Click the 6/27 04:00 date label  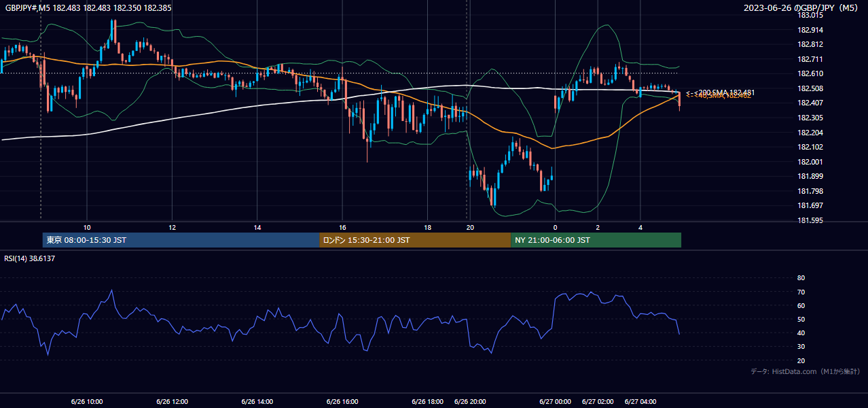point(640,401)
